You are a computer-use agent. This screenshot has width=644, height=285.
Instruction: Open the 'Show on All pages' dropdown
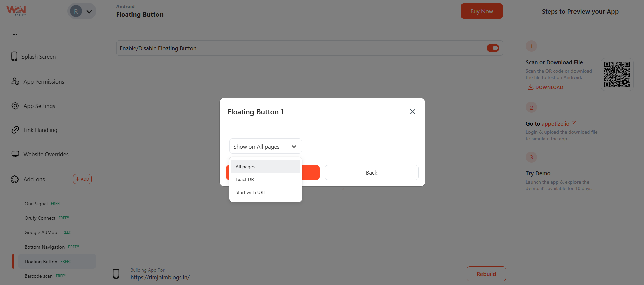pyautogui.click(x=265, y=146)
